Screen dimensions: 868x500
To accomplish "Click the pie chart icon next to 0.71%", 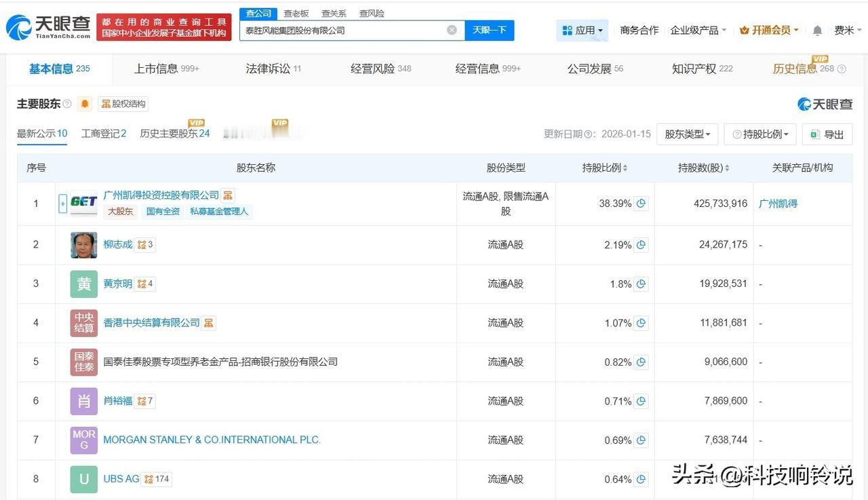I will point(641,401).
